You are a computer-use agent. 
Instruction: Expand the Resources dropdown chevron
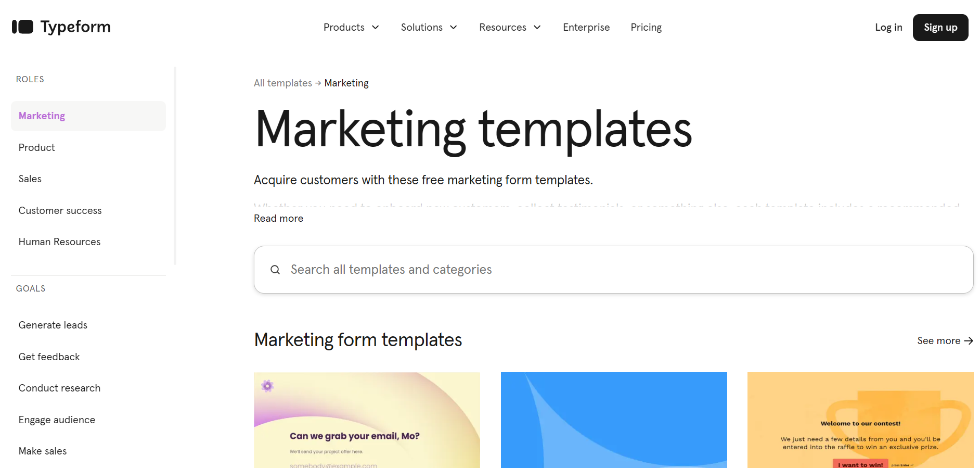(x=537, y=28)
